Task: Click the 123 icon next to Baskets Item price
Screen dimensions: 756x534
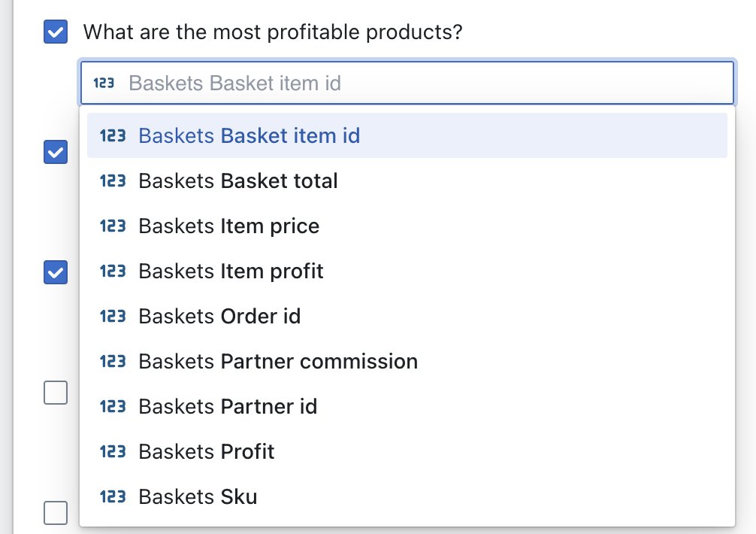Action: (111, 226)
